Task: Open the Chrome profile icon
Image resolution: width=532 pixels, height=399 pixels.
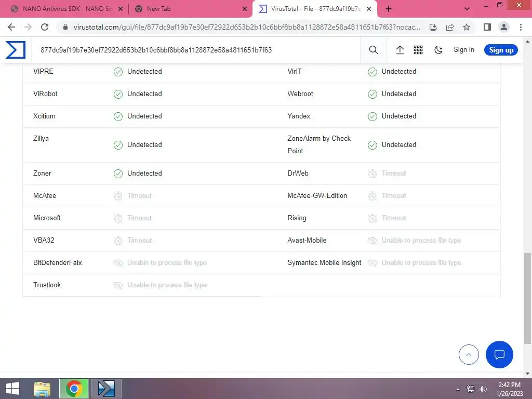Action: coord(504,27)
